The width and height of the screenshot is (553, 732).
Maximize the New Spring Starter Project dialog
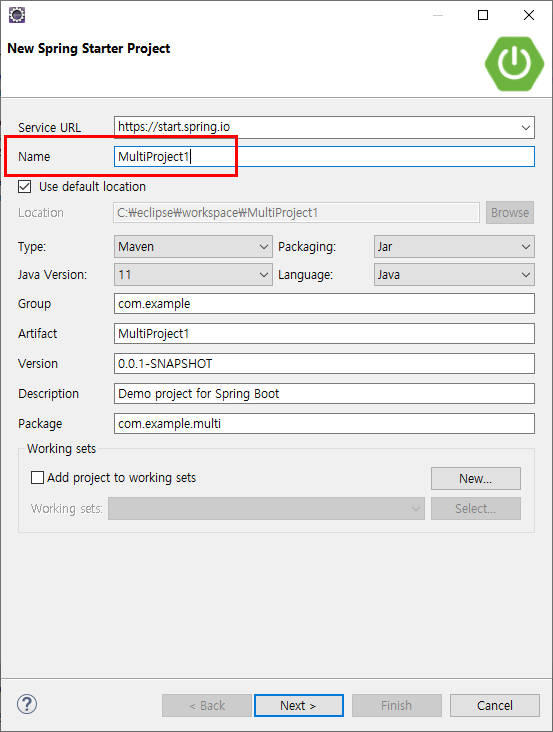click(x=483, y=15)
